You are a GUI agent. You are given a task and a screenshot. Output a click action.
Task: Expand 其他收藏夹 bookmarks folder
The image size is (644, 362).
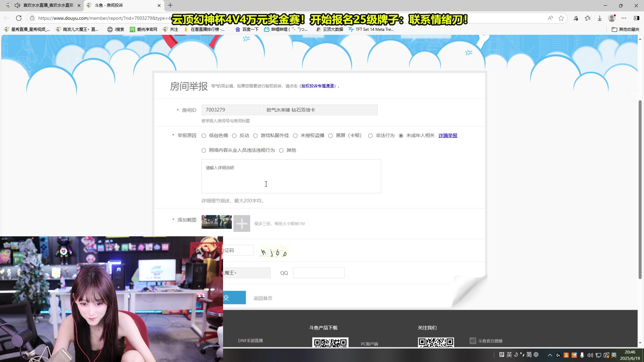(626, 29)
